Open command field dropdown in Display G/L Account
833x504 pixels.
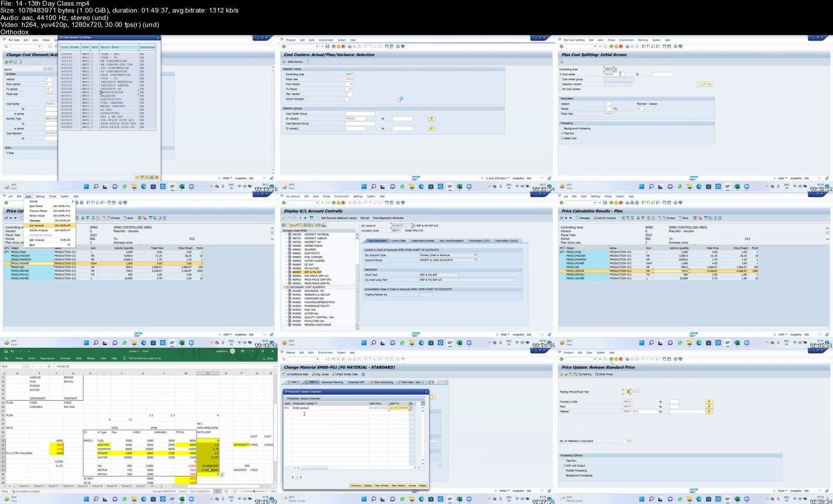tap(318, 203)
